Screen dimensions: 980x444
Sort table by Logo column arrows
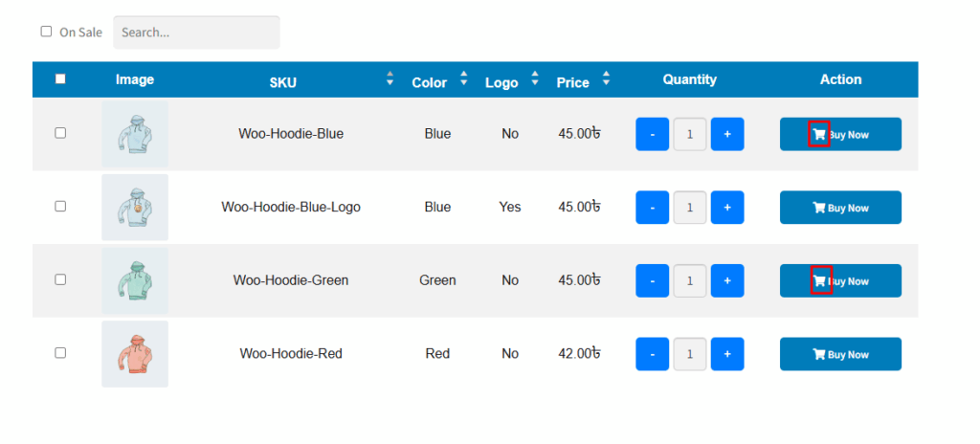click(535, 78)
